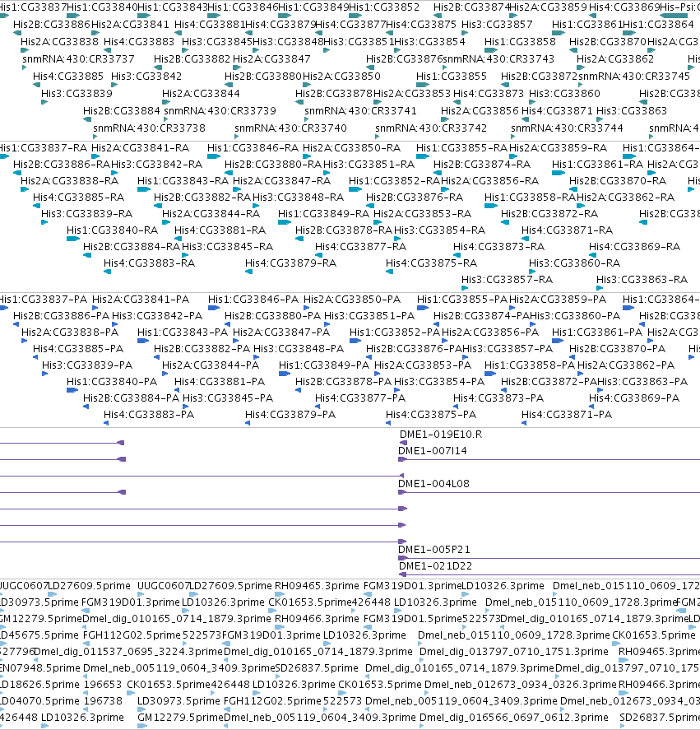Click His3:CG33863-PA protein label

click(642, 382)
